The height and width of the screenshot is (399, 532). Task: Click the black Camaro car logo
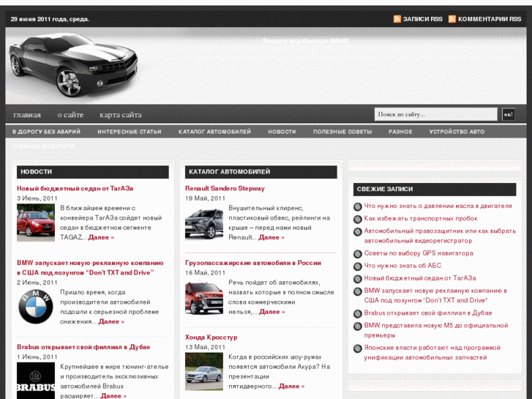(73, 64)
